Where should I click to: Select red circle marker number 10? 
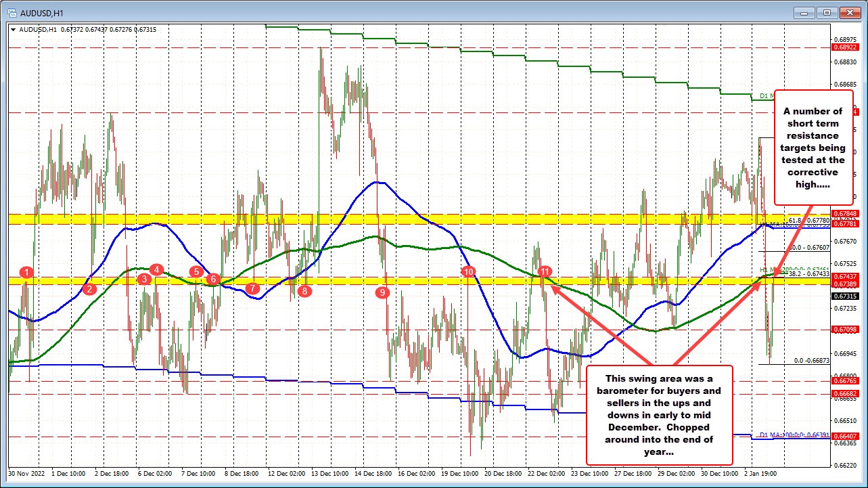(468, 271)
